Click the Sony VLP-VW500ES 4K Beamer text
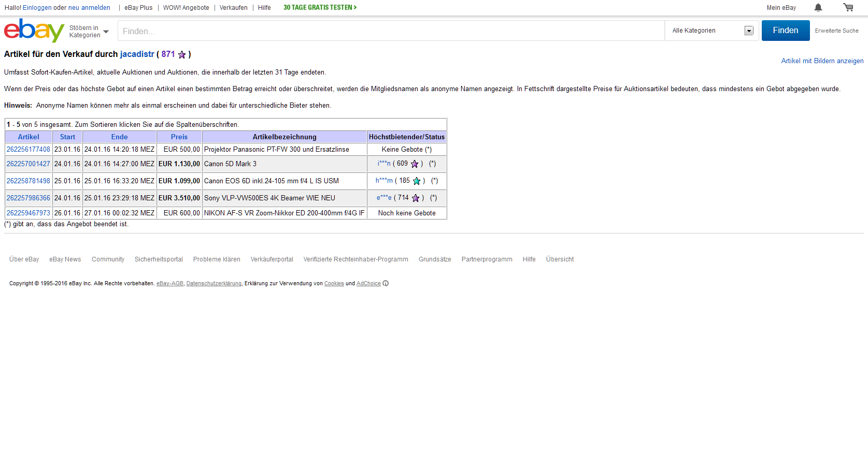Screen dimensions: 868x468 [269, 198]
